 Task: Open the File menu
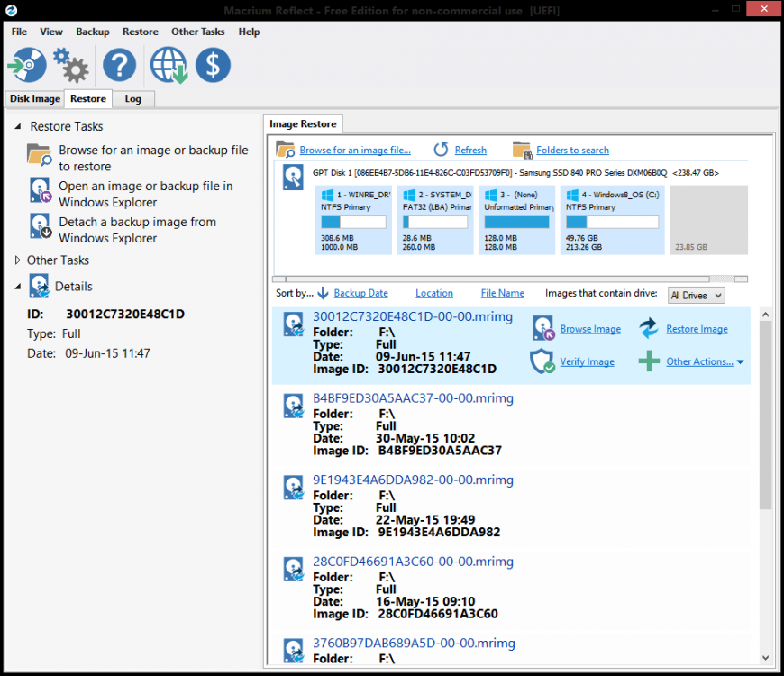pos(19,32)
